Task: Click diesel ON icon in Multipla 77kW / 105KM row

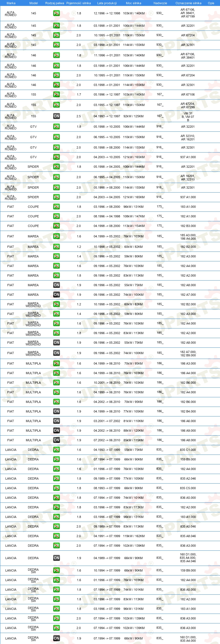Action: (x=57, y=411)
